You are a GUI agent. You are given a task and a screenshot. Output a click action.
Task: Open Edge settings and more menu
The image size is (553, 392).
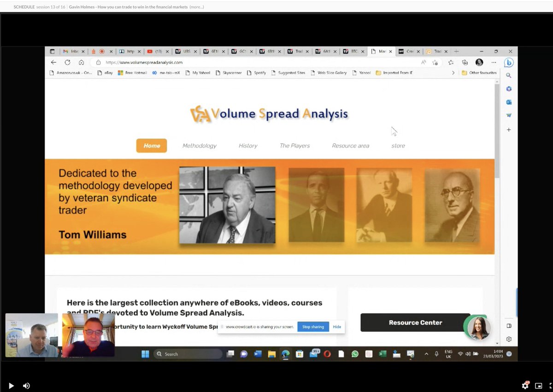pos(494,62)
